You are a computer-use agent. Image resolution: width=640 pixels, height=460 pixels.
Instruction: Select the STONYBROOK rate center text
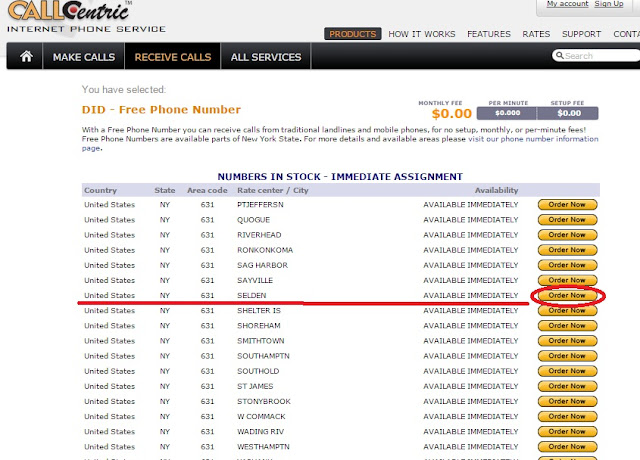(264, 402)
